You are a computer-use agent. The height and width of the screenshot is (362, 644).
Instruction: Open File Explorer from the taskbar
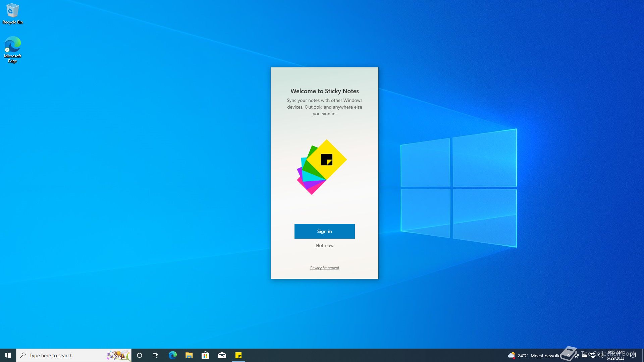(x=189, y=355)
